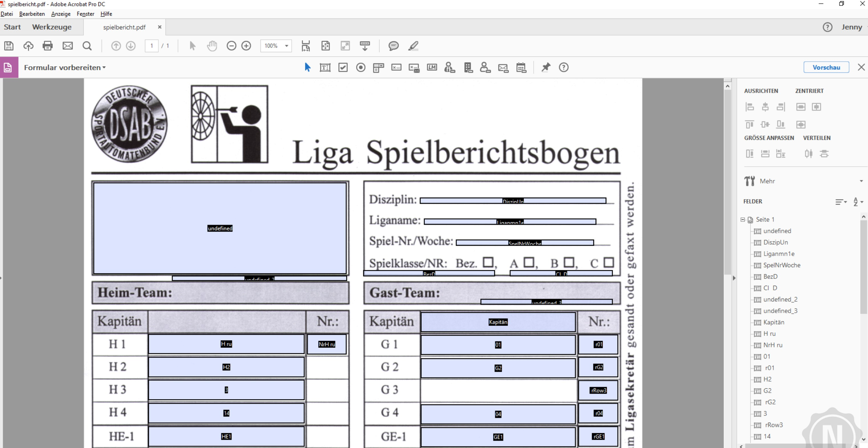Screen dimensions: 868x448
Task: Select the Liganmn1e field in the tree
Action: tap(779, 254)
